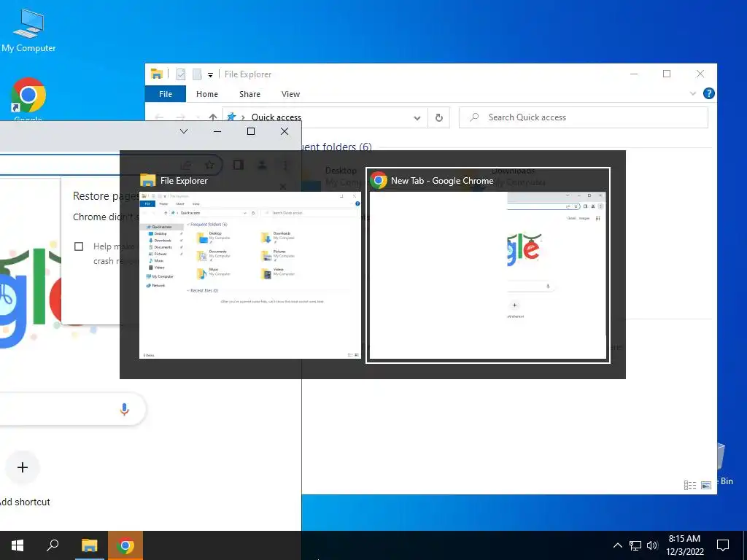
Task: Open the volume tray icon
Action: (x=652, y=545)
